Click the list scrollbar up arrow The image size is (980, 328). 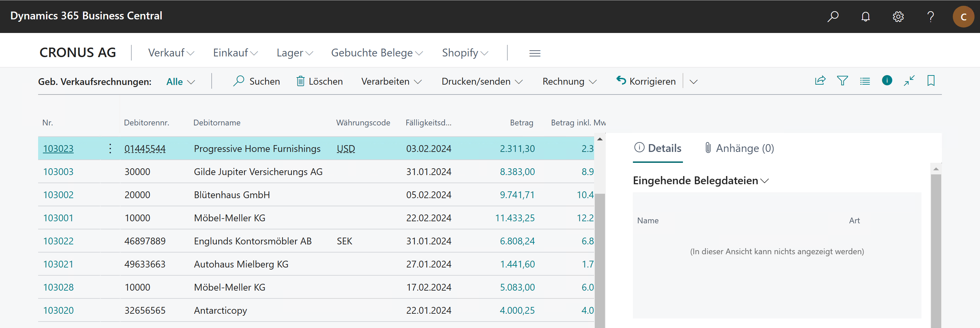(600, 139)
